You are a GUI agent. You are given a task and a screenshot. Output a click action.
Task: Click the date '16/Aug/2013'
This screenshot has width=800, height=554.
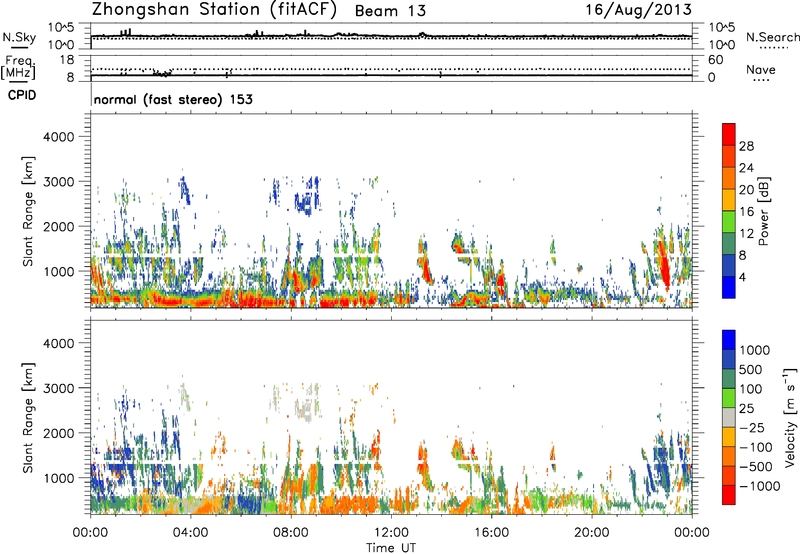(638, 10)
